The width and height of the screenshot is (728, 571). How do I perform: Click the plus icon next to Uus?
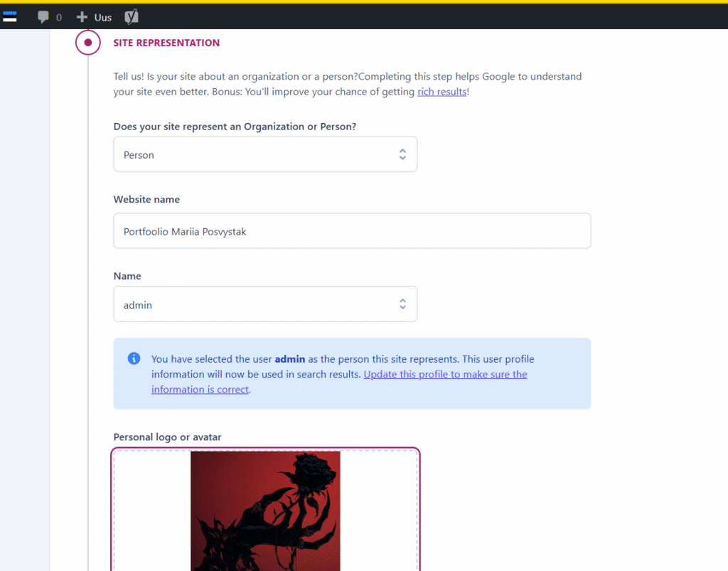tap(82, 17)
